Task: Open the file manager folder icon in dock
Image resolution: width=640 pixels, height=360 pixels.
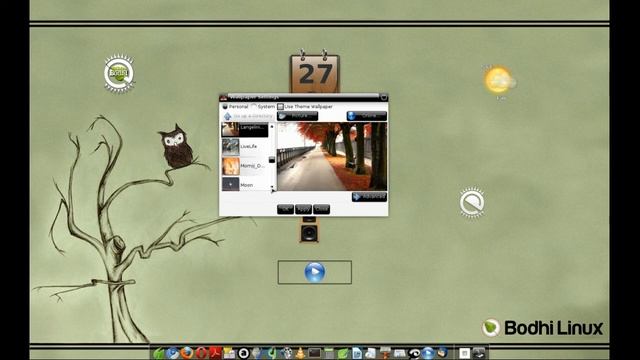Action: [x=229, y=353]
